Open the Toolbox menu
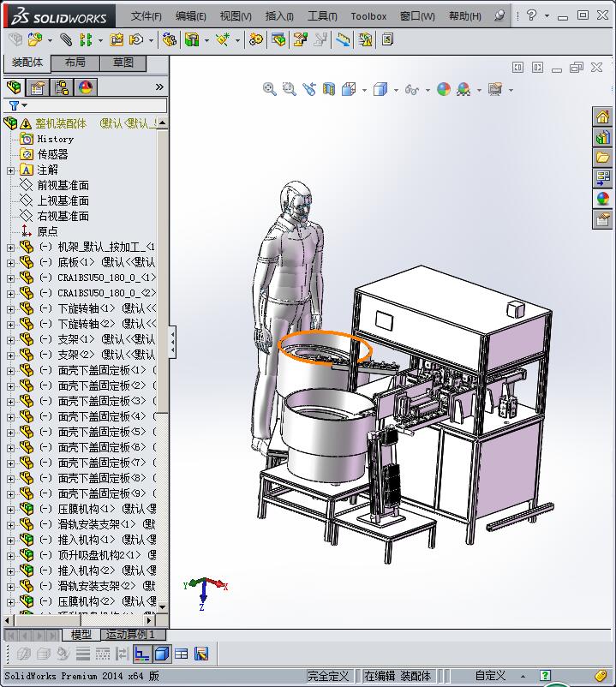 pos(368,16)
